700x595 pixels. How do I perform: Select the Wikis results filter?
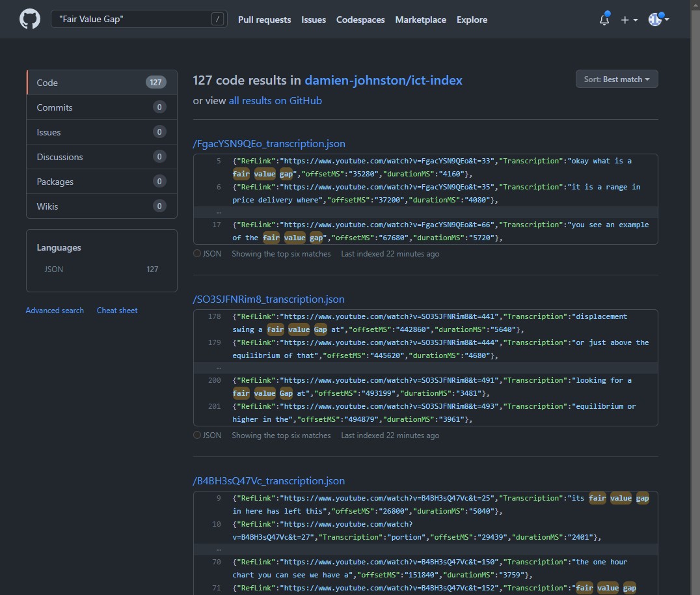pyautogui.click(x=101, y=206)
